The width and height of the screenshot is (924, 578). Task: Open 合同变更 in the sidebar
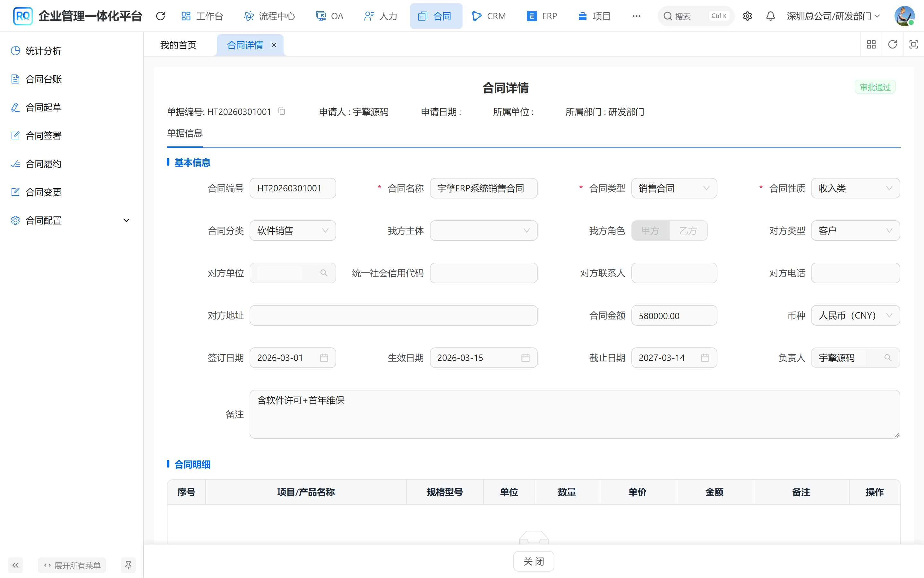(x=43, y=192)
